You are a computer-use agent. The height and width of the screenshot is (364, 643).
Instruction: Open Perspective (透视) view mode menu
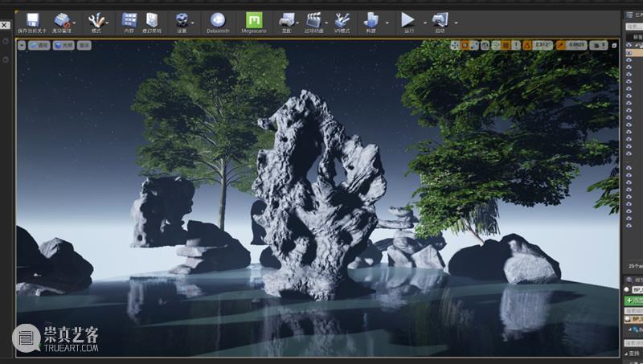tap(39, 46)
